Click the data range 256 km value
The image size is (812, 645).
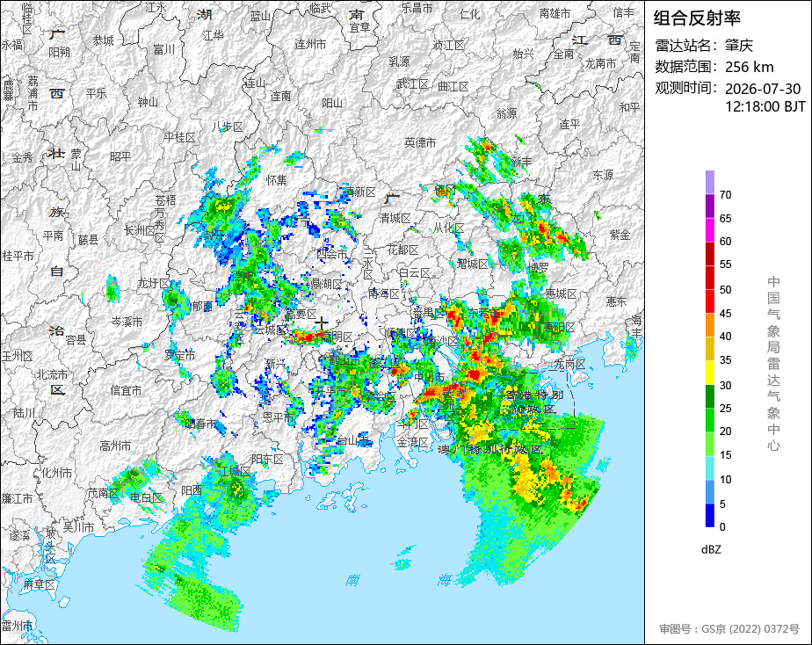click(749, 67)
